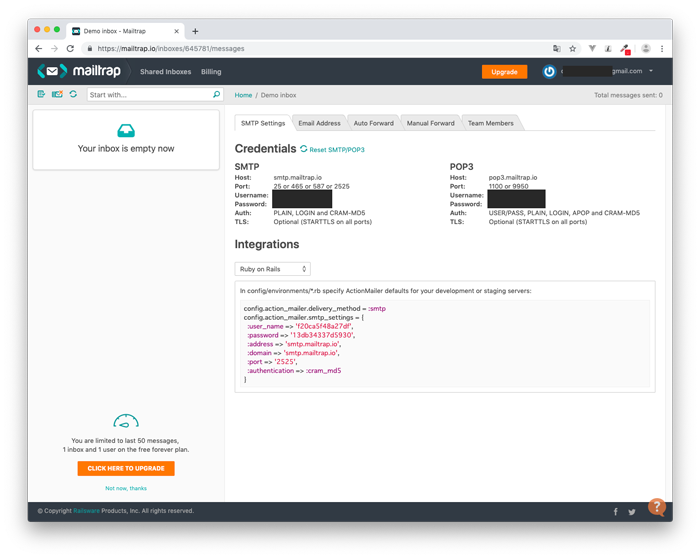Viewport: 700px width, 558px height.
Task: Click the Railsware link in footer
Action: coord(86,511)
